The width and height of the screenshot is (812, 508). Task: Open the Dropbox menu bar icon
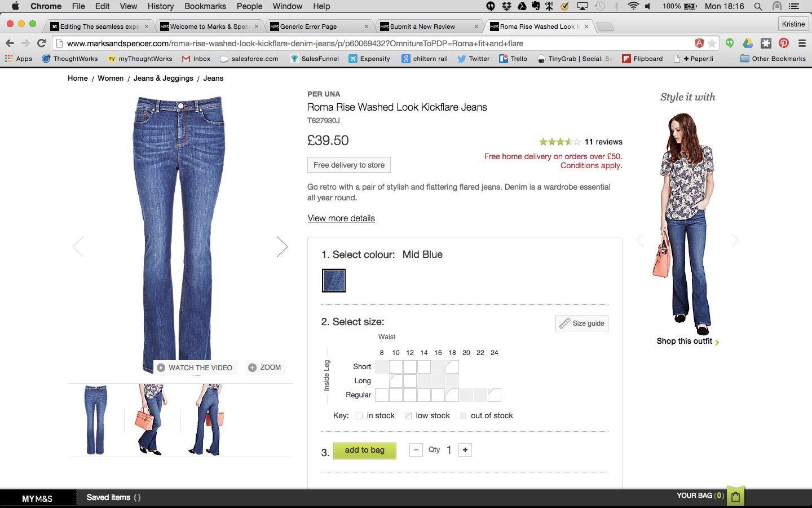click(506, 6)
